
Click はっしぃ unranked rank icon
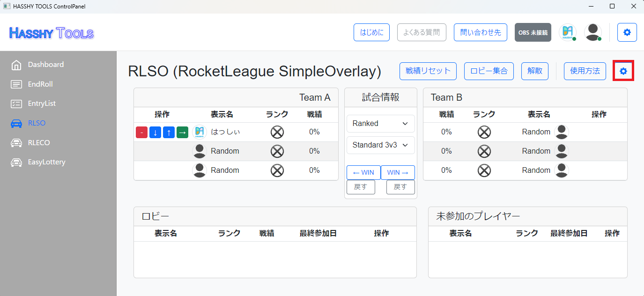(277, 132)
